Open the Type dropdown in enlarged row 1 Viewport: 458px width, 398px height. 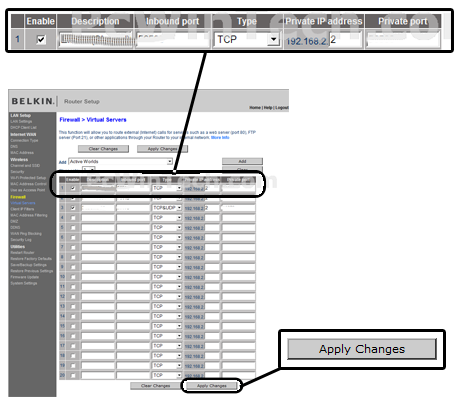pos(246,40)
